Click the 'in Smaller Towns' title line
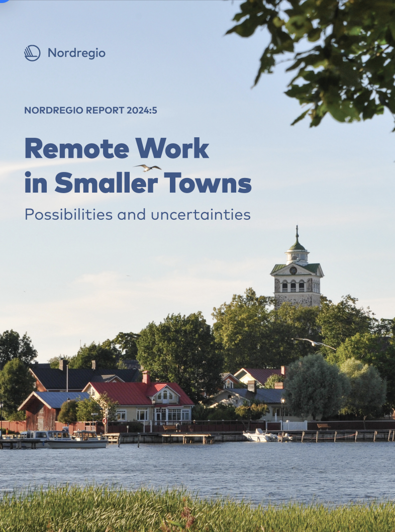 [138, 182]
